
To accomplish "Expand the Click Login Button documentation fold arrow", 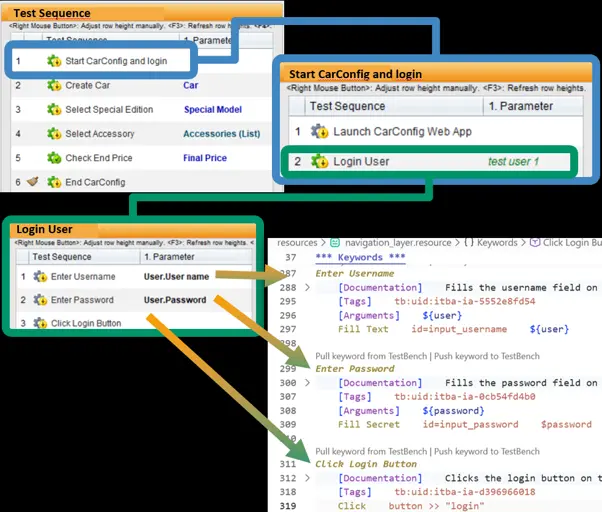I will (307, 478).
